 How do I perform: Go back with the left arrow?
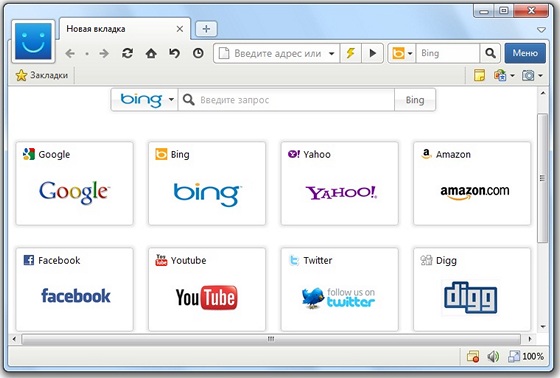click(x=70, y=54)
